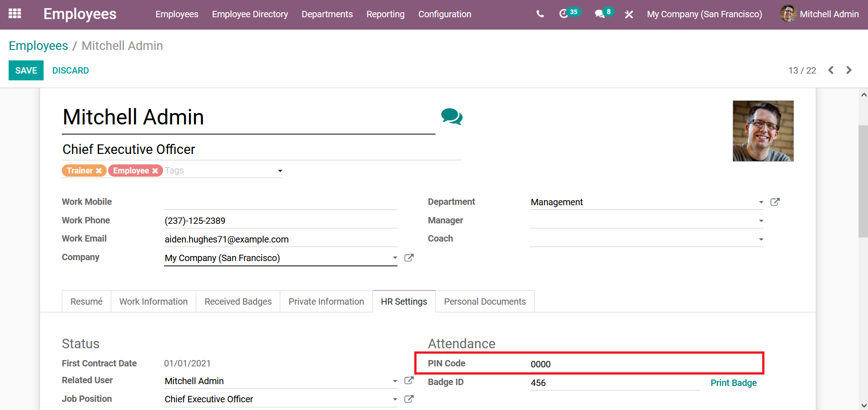Expand the Company dropdown
This screenshot has width=868, height=410.
pos(395,257)
